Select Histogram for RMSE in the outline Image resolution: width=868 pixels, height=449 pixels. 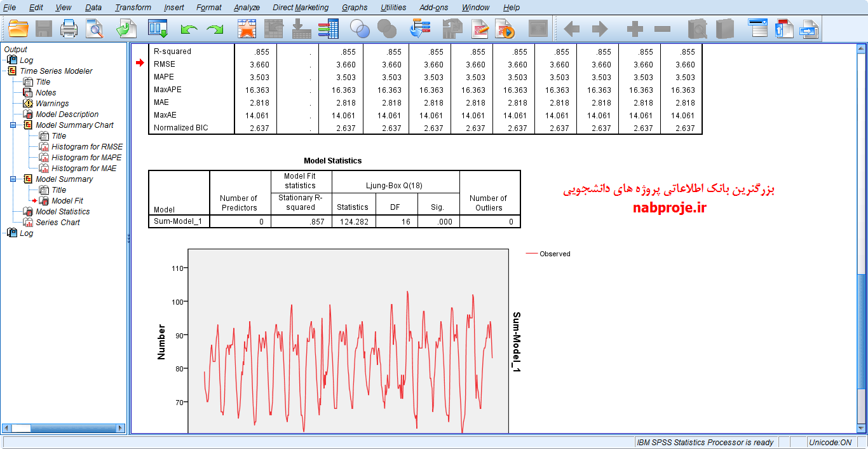[x=87, y=147]
